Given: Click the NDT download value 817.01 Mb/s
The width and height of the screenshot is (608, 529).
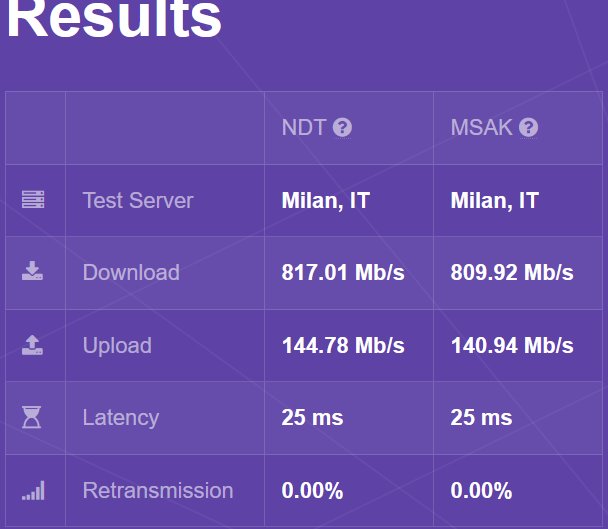Looking at the screenshot, I should click(x=343, y=272).
